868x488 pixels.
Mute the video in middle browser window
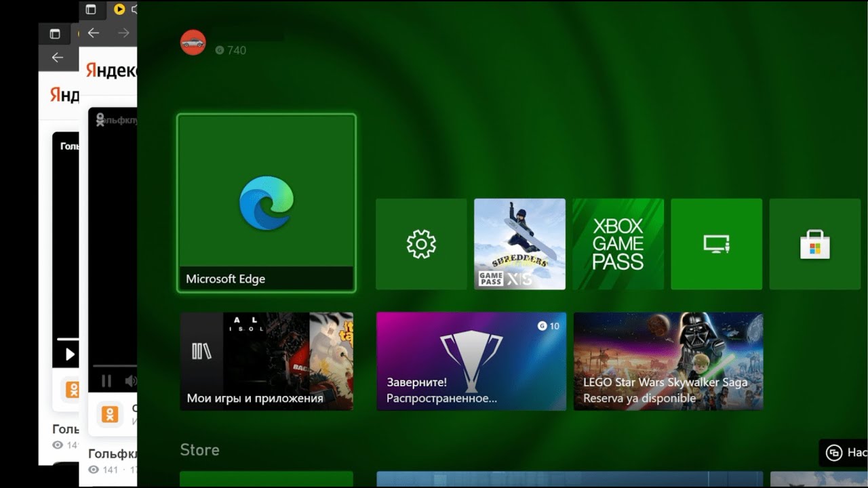(x=131, y=381)
